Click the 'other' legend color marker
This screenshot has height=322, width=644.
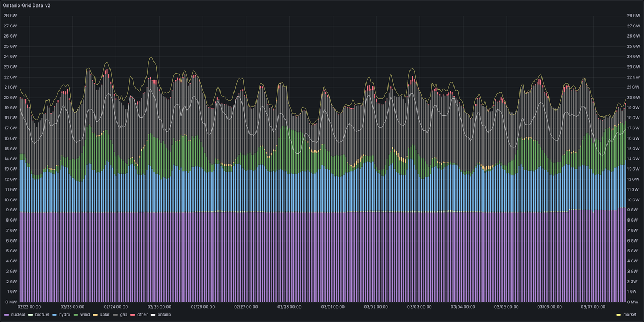click(133, 315)
